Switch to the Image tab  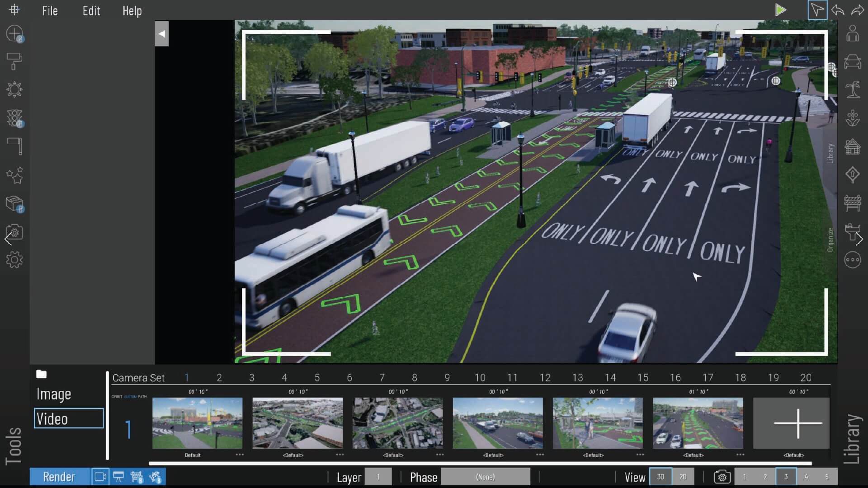[x=54, y=394]
